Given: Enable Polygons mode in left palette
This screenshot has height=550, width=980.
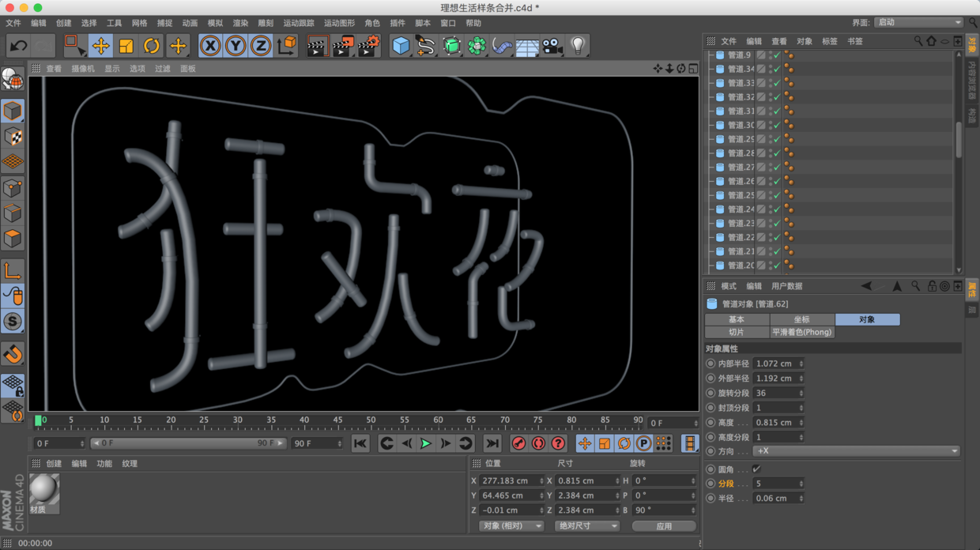Looking at the screenshot, I should [12, 239].
